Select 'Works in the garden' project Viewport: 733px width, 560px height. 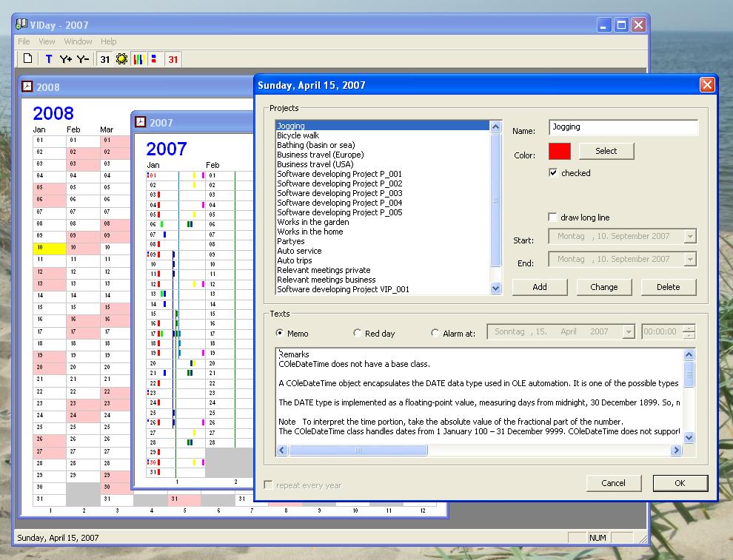click(313, 222)
